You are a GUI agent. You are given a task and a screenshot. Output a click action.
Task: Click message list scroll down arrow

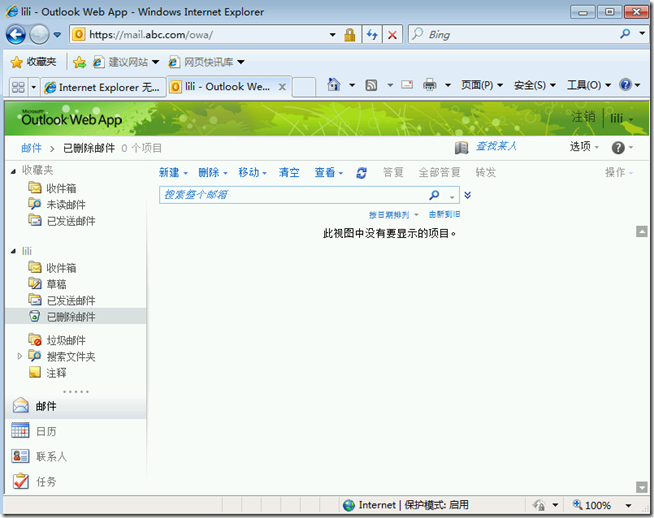[641, 487]
